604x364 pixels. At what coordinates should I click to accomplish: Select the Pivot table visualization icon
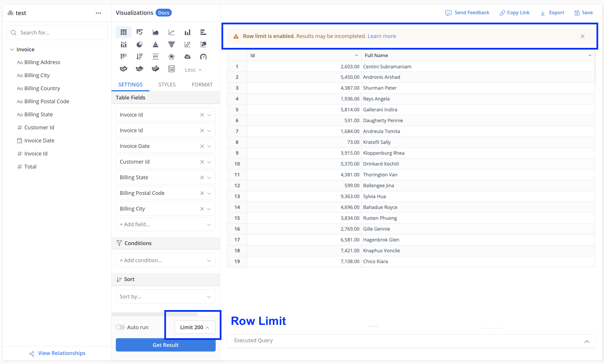pyautogui.click(x=140, y=32)
